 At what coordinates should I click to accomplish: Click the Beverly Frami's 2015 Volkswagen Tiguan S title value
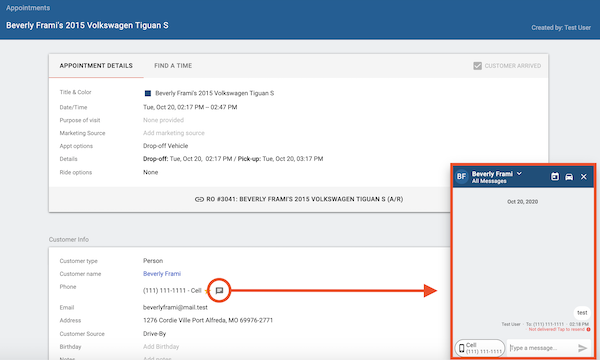click(215, 93)
